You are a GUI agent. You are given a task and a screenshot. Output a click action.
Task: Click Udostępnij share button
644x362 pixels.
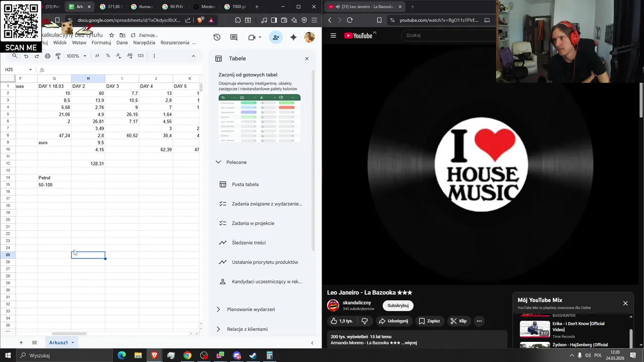click(393, 321)
